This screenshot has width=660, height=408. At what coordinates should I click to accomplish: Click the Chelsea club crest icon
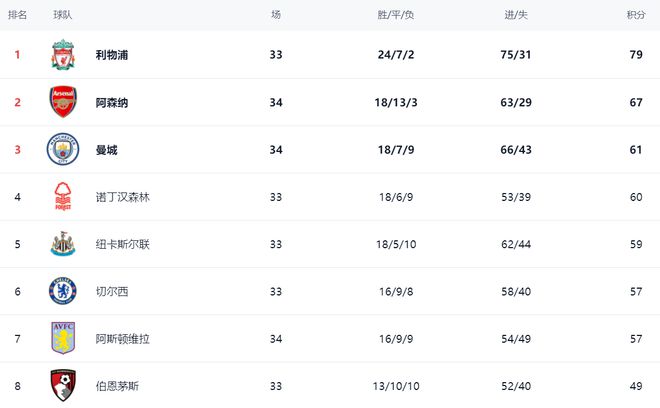click(63, 291)
